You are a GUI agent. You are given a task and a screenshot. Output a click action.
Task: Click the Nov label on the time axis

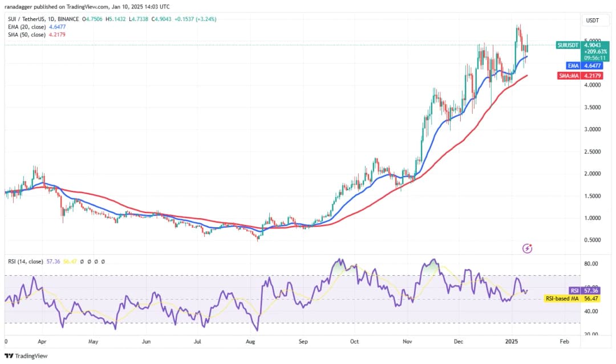[x=407, y=342]
